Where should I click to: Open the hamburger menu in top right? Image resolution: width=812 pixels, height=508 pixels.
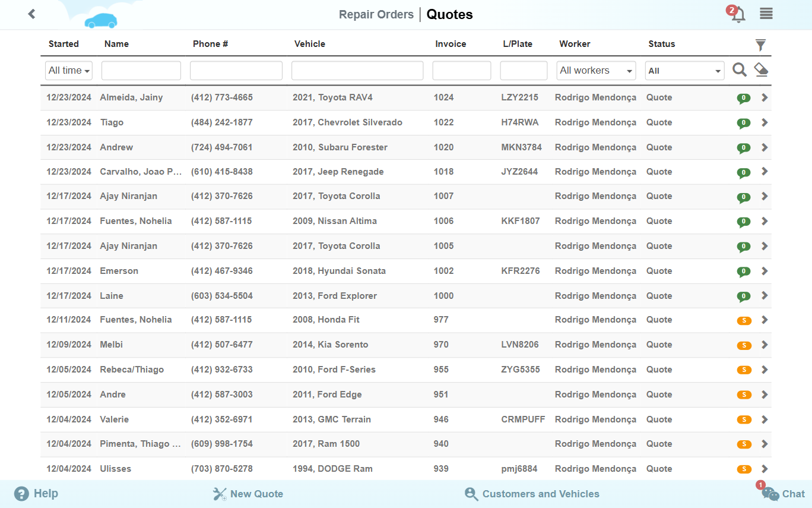point(766,14)
